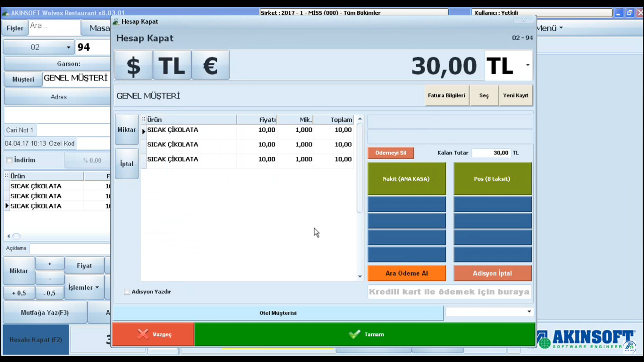Click the İptal button in Hesap Kapat
This screenshot has width=644, height=362.
(127, 164)
